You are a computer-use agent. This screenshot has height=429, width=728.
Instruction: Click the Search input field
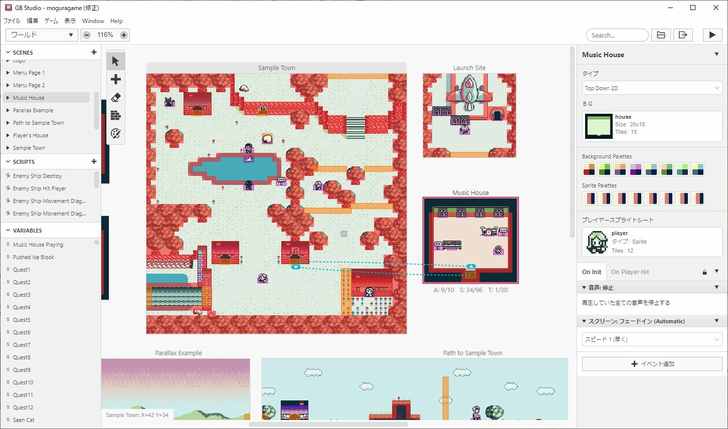617,35
